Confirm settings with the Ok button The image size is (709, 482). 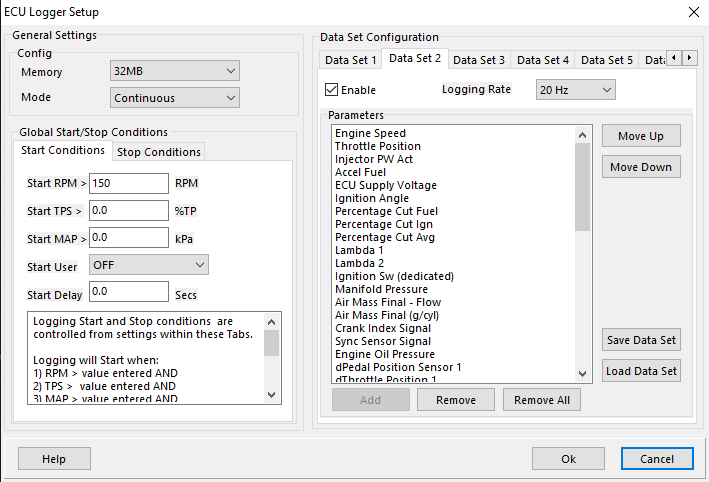pyautogui.click(x=568, y=459)
